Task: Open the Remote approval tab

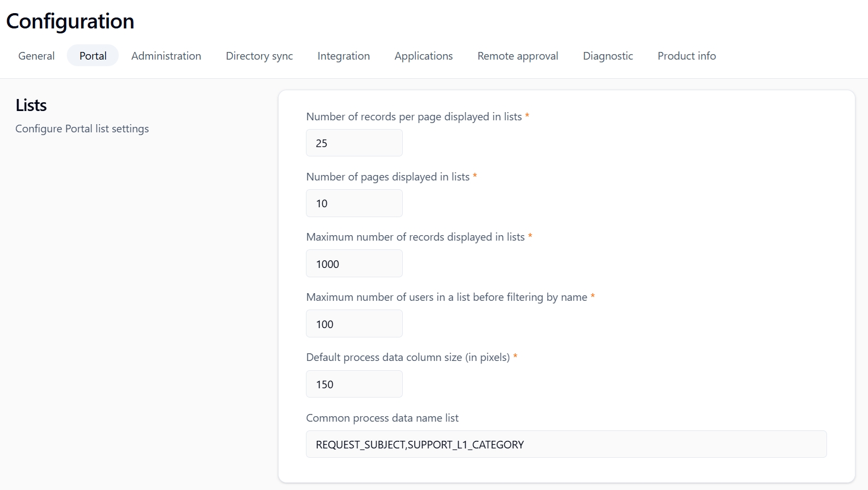Action: [x=517, y=56]
